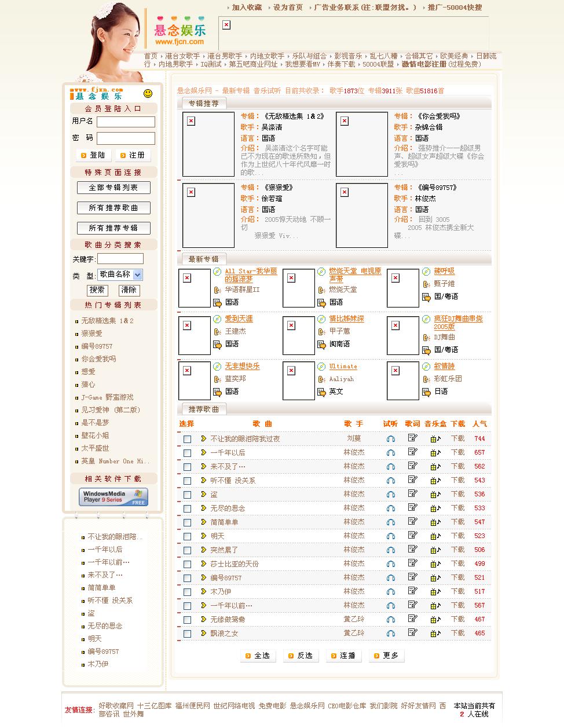The width and height of the screenshot is (564, 728).
Task: Click singer icon beside 蓝奕邦
Action: coord(217,379)
